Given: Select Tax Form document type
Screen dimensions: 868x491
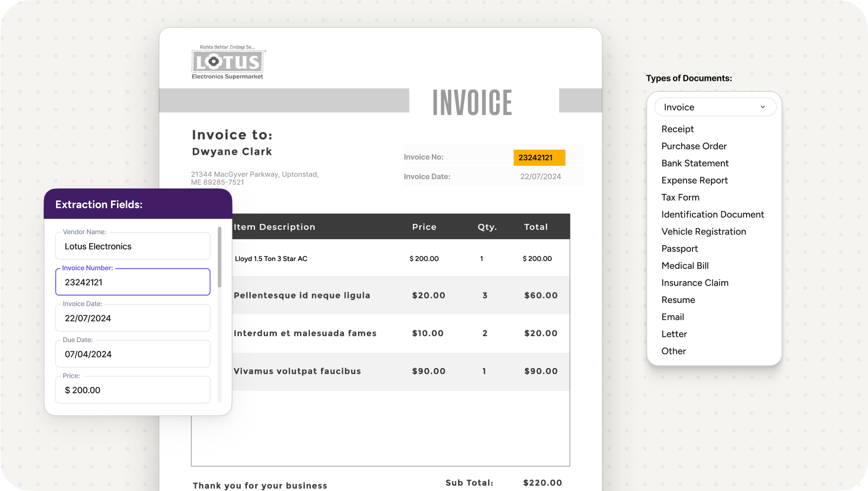Looking at the screenshot, I should point(680,197).
